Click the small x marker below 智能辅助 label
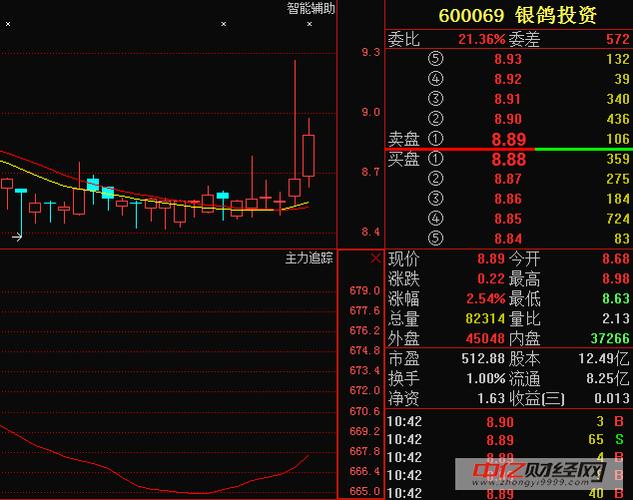This screenshot has height=500, width=633. [x=309, y=24]
